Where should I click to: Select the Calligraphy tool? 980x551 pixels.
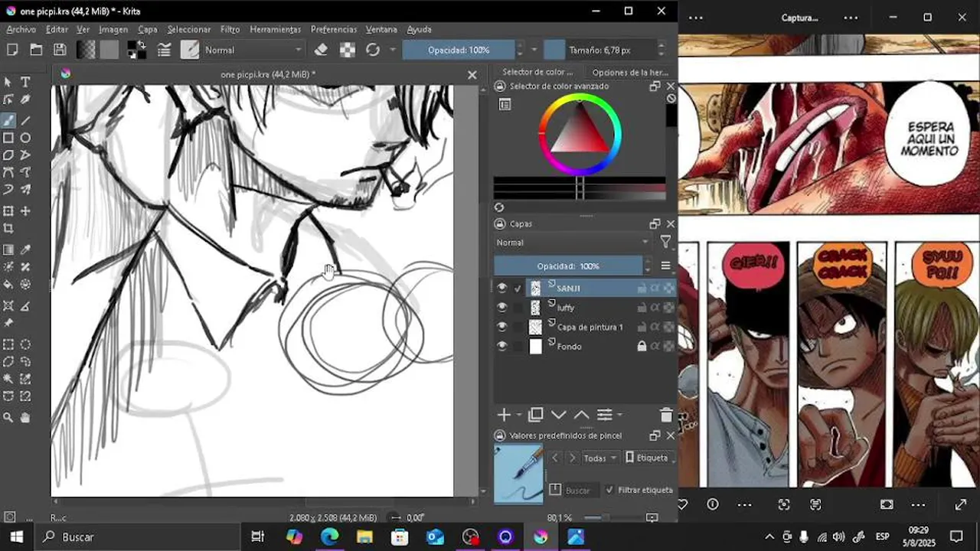(25, 99)
